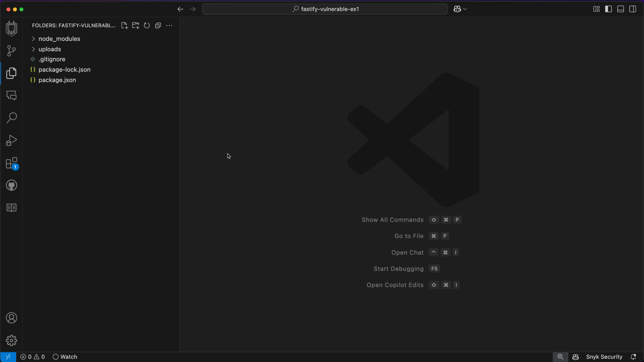
Task: Expand the uploads folder
Action: coord(101,49)
